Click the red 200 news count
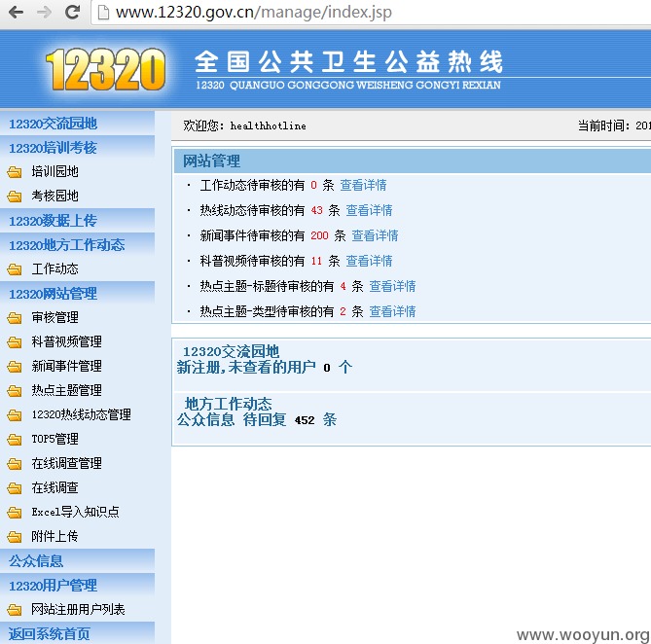The image size is (651, 644). (319, 235)
